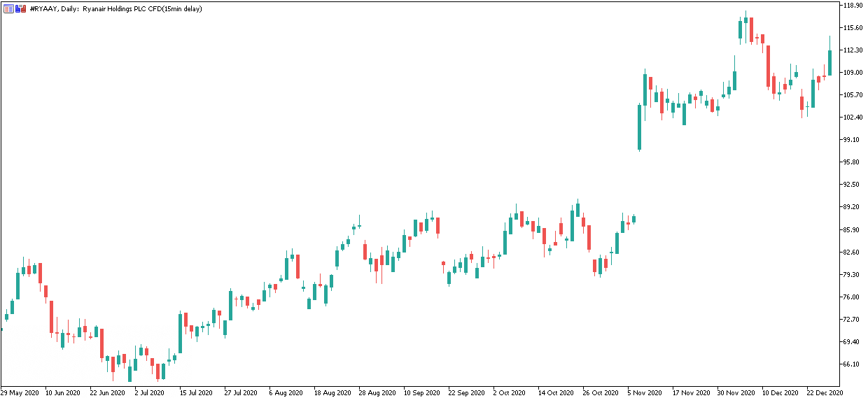Viewport: 868px width, 398px height.
Task: Click the blue-and-red chart icon beside #RYAAY
Action: 21,8
